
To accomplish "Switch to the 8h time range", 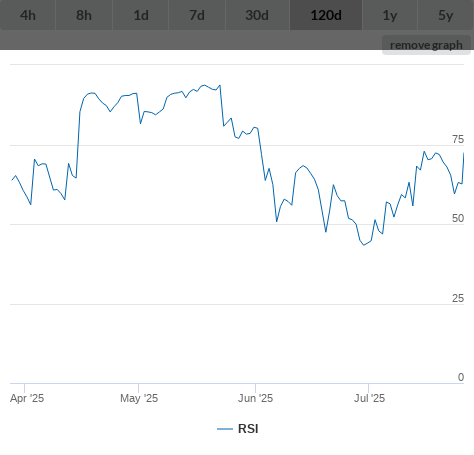I will (x=84, y=15).
